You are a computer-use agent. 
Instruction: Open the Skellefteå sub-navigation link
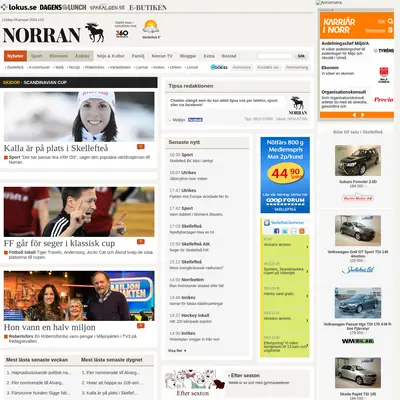click(15, 67)
